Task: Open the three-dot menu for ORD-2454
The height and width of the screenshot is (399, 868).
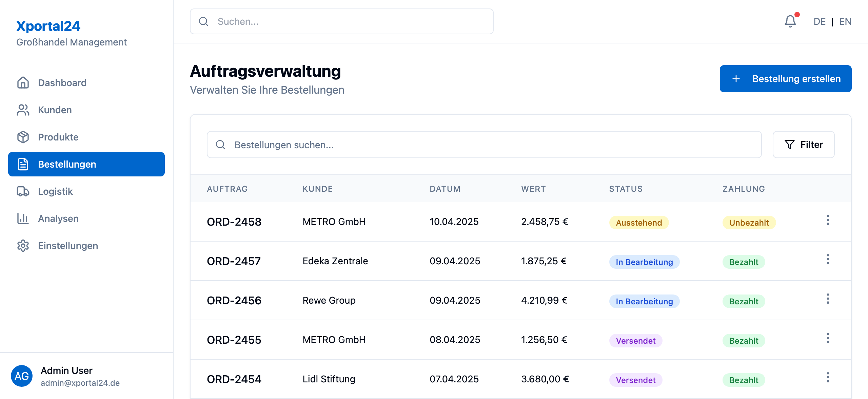Action: [x=828, y=378]
